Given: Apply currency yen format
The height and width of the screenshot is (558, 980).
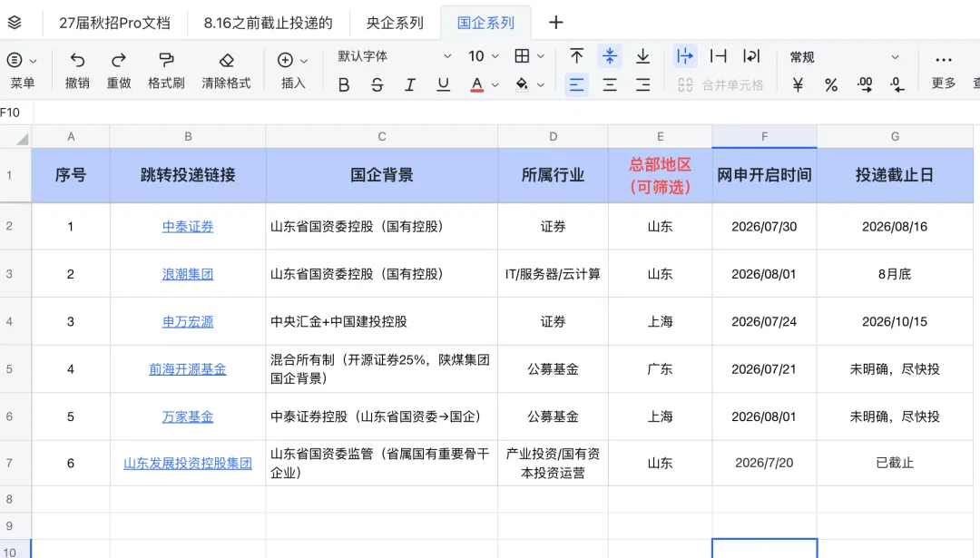Looking at the screenshot, I should pyautogui.click(x=798, y=85).
